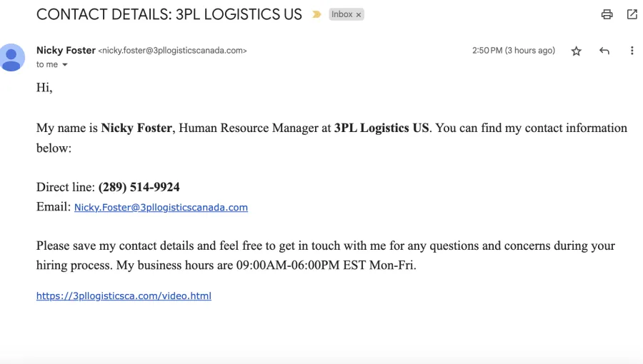This screenshot has height=364, width=643.
Task: Select the subject 'CONTACT DETAILS: 3PL LOGISTICS US'
Action: pos(169,15)
